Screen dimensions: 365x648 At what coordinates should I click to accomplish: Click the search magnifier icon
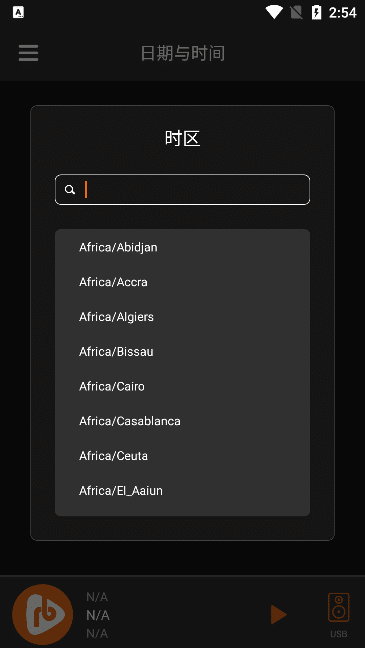click(70, 190)
